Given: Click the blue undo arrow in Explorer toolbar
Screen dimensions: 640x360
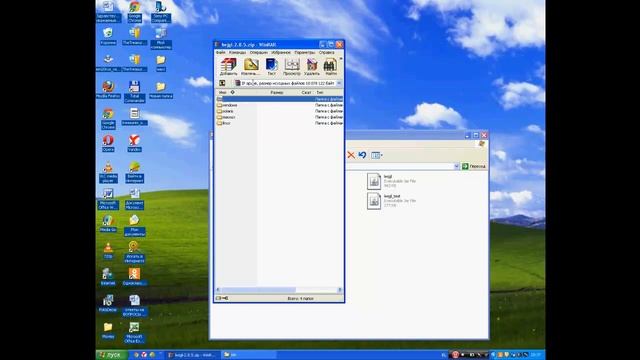Looking at the screenshot, I should click(x=362, y=155).
